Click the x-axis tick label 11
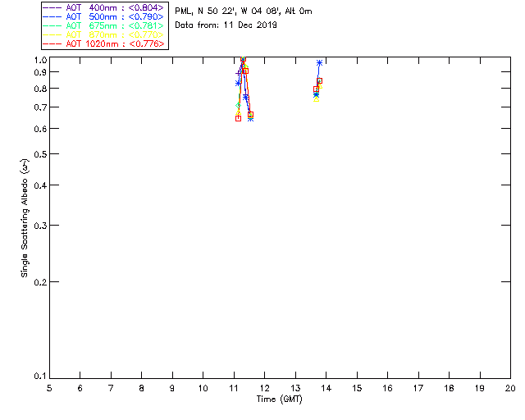The height and width of the screenshot is (420, 525). click(234, 388)
